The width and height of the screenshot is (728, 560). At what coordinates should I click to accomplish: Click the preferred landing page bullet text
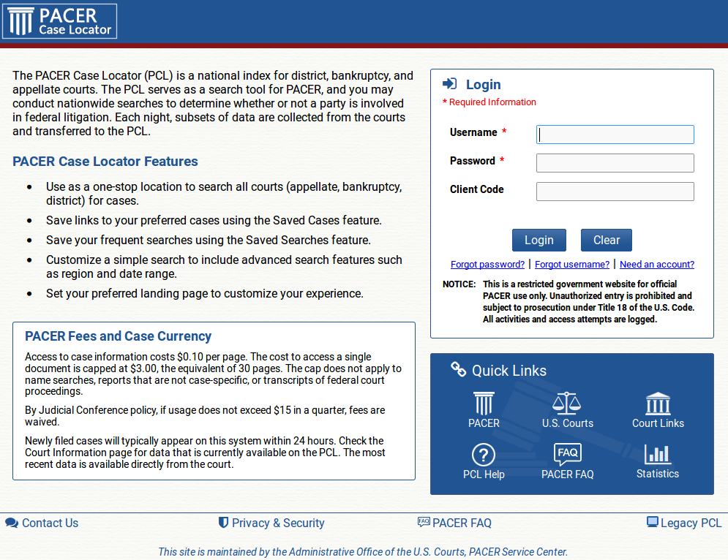(204, 293)
